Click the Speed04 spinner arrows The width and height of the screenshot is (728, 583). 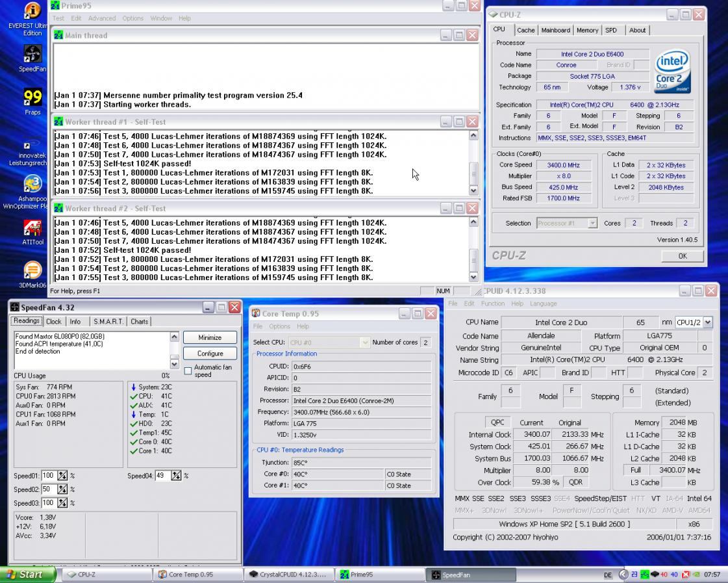click(176, 476)
